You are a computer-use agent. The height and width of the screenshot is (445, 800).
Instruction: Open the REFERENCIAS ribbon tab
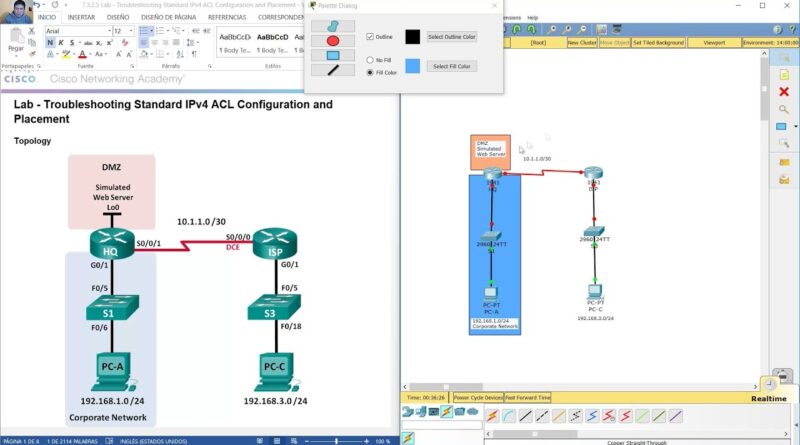coord(227,17)
